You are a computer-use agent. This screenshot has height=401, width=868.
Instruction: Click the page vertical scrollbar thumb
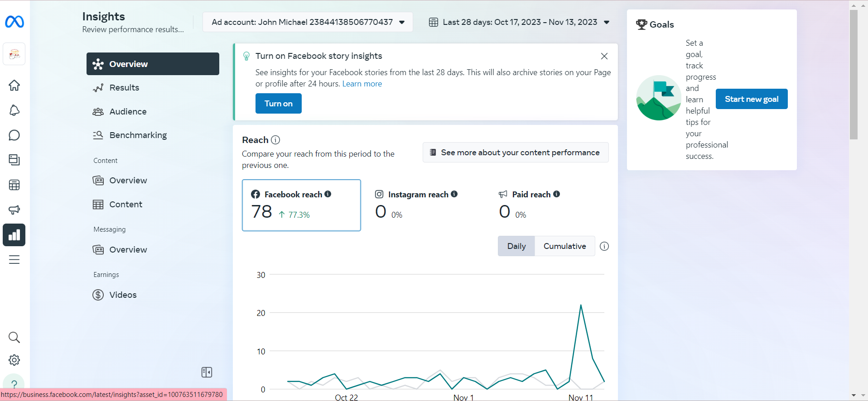(854, 75)
